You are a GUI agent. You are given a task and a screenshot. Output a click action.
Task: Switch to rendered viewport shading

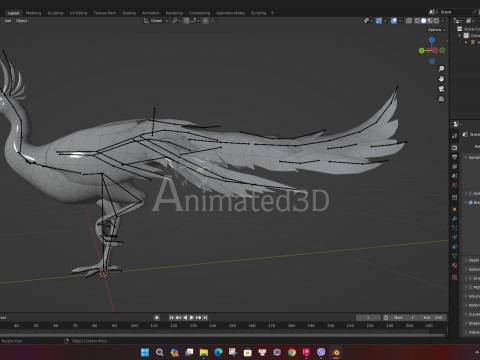click(436, 21)
